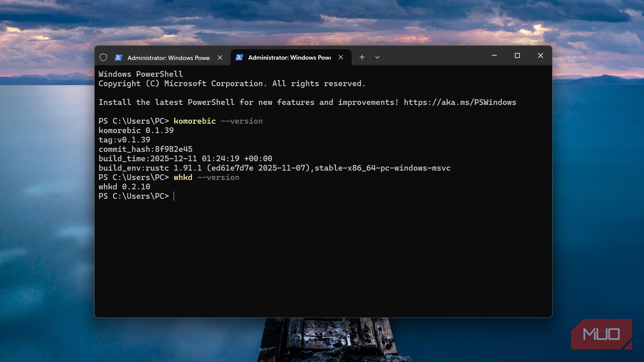Image resolution: width=644 pixels, height=362 pixels.
Task: Click the build_env rustc 1.91.1 line
Action: pyautogui.click(x=275, y=168)
